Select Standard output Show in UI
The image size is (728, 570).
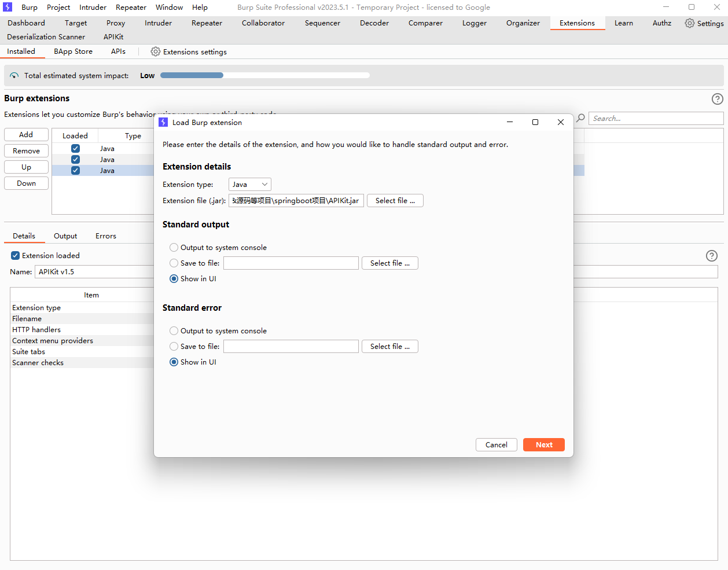coord(174,278)
